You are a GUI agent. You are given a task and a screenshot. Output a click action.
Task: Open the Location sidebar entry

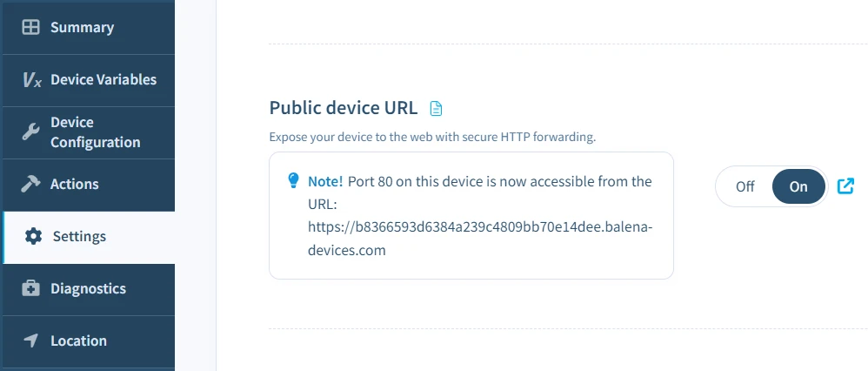(x=78, y=341)
